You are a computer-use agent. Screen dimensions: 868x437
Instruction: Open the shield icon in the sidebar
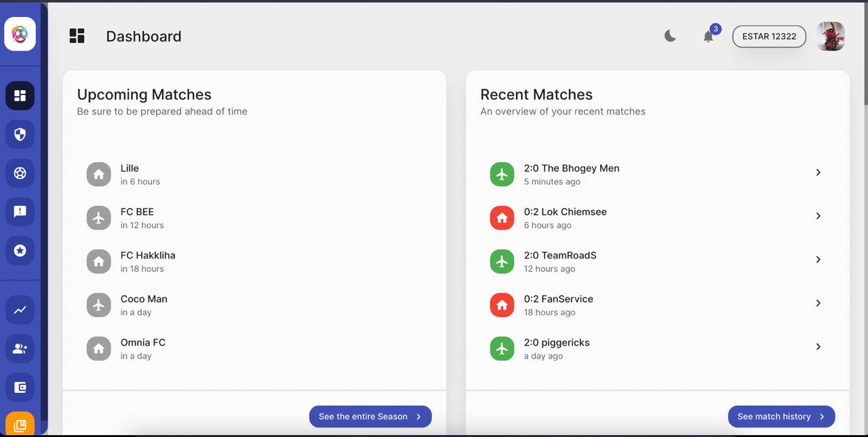coord(20,134)
